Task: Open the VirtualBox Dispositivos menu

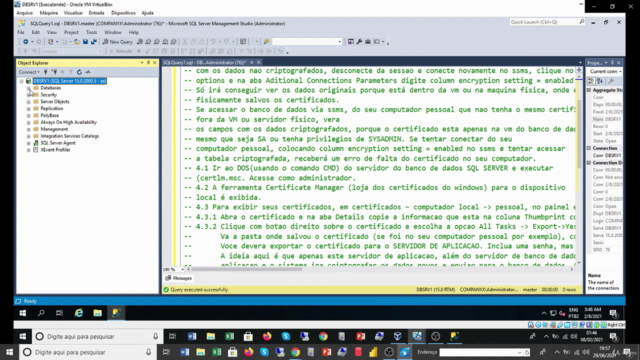Action: 123,13
